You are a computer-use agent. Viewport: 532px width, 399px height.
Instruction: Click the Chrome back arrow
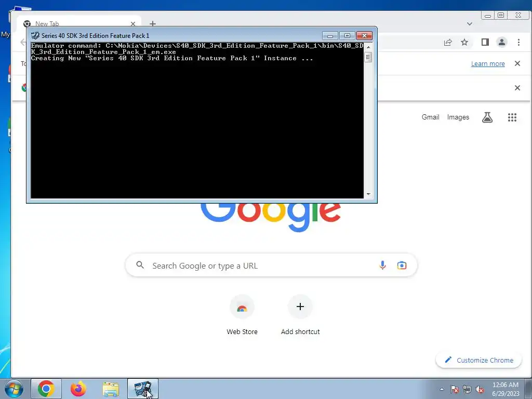point(23,42)
